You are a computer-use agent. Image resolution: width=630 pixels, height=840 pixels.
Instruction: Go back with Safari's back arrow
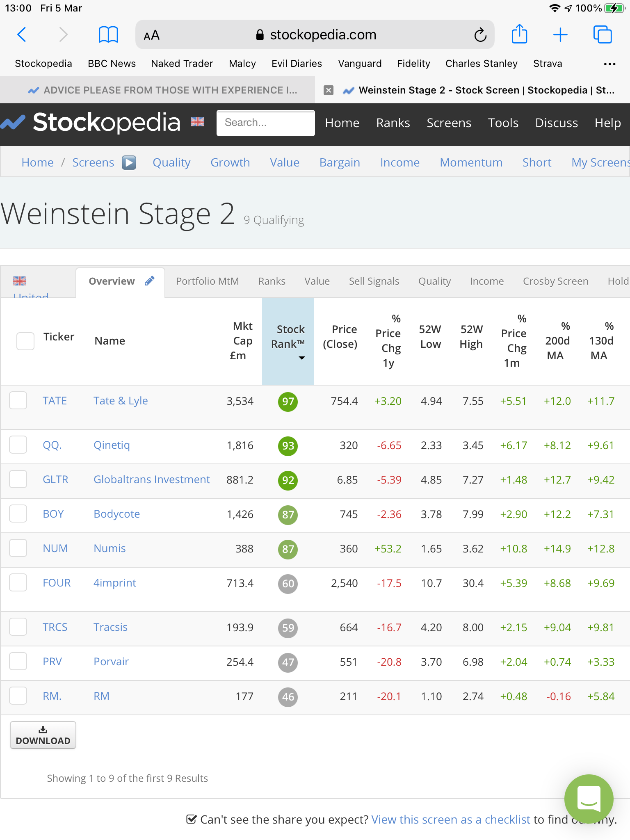(22, 35)
